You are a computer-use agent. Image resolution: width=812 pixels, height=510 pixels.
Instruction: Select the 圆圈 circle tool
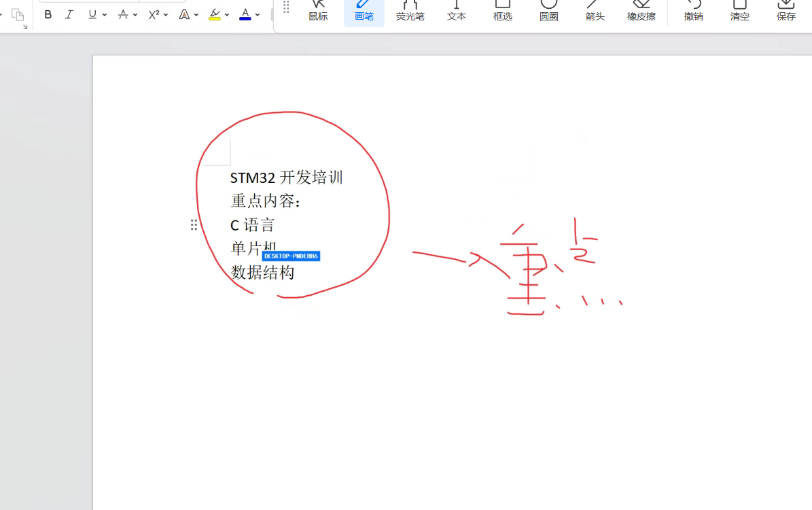[x=549, y=12]
